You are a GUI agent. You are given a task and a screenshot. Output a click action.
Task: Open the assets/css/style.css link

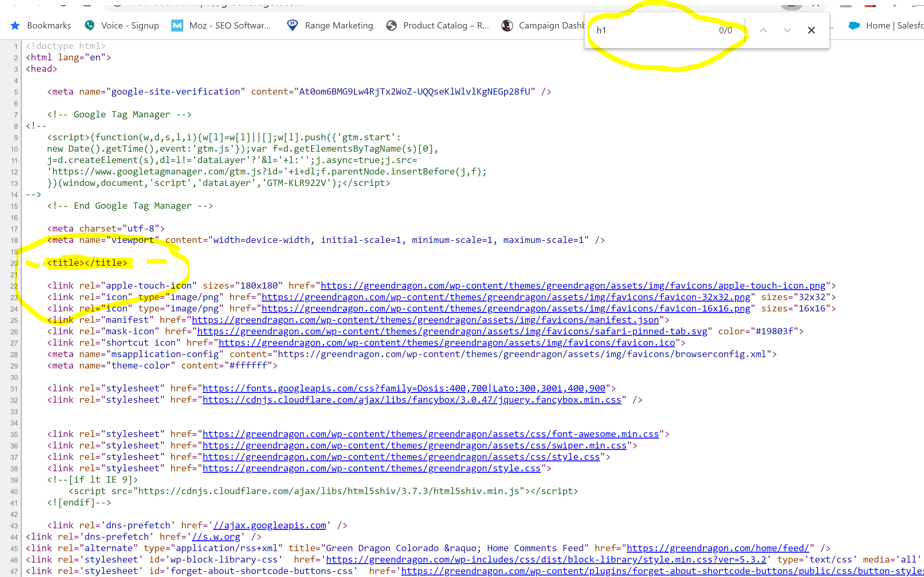(x=401, y=457)
